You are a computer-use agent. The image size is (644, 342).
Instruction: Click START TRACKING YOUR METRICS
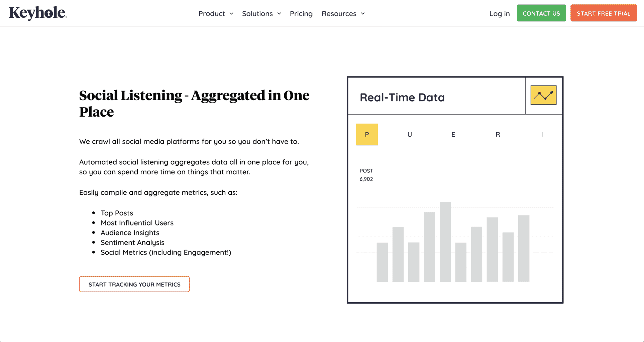click(x=134, y=284)
